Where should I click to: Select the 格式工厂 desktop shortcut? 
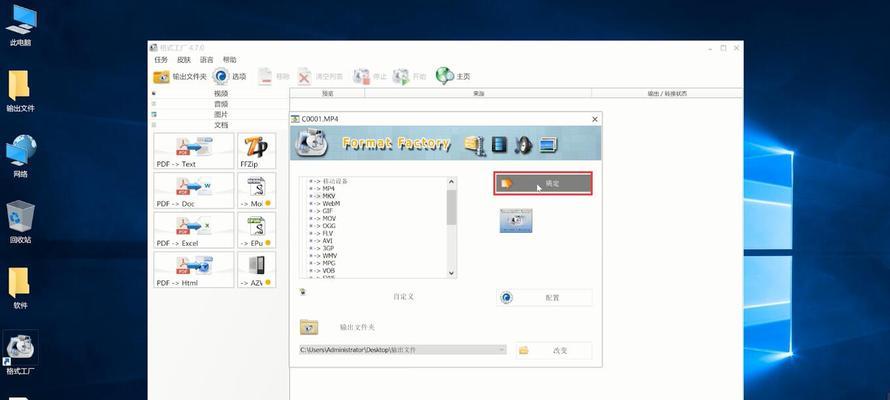click(x=20, y=354)
